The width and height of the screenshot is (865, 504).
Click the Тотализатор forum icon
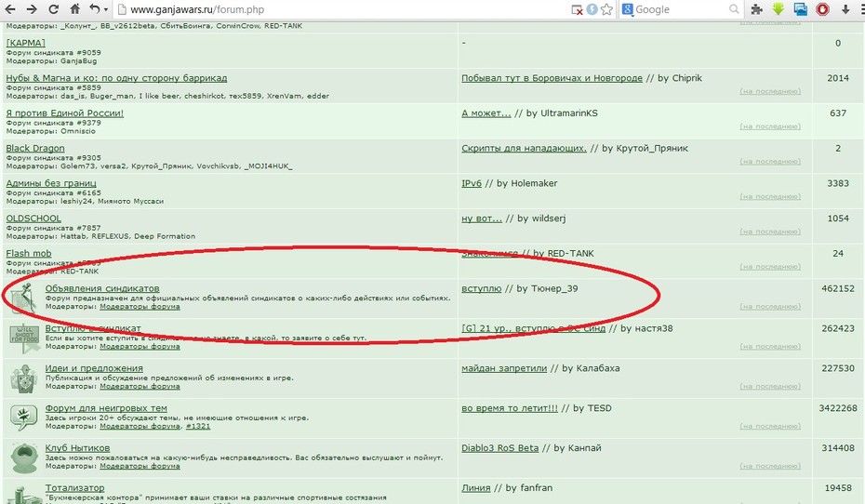[24, 494]
